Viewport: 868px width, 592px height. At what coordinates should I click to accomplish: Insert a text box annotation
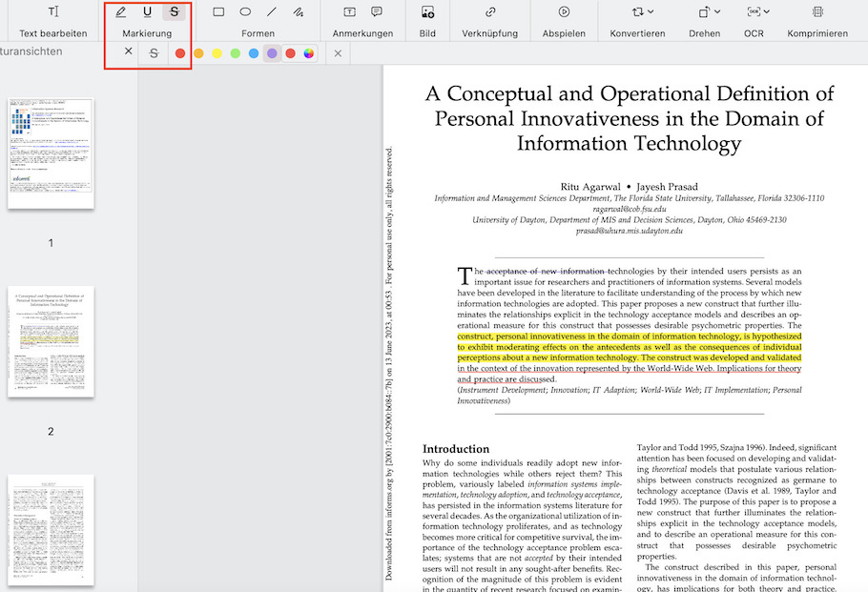[x=349, y=12]
